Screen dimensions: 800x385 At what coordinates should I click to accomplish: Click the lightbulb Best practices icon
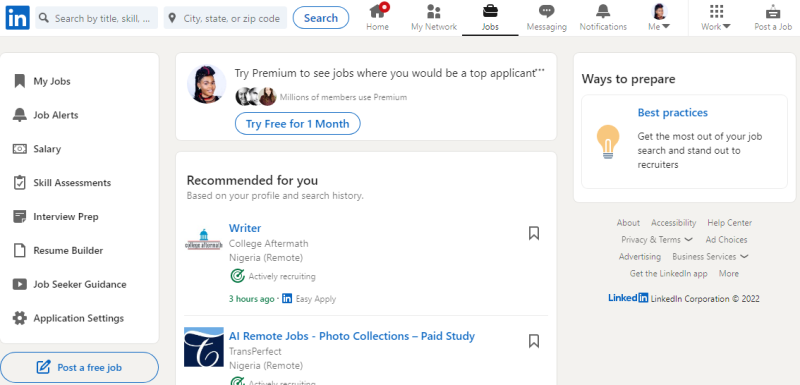tap(608, 141)
